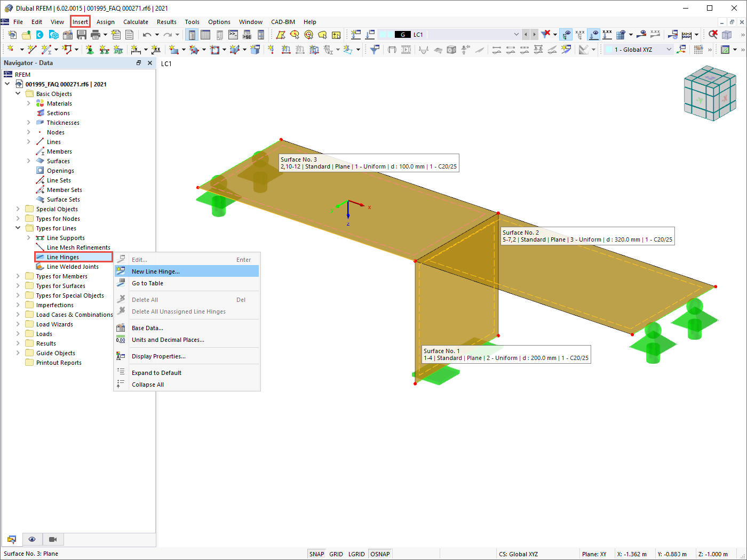Expand the Types for Members folder
The height and width of the screenshot is (560, 747).
point(18,276)
